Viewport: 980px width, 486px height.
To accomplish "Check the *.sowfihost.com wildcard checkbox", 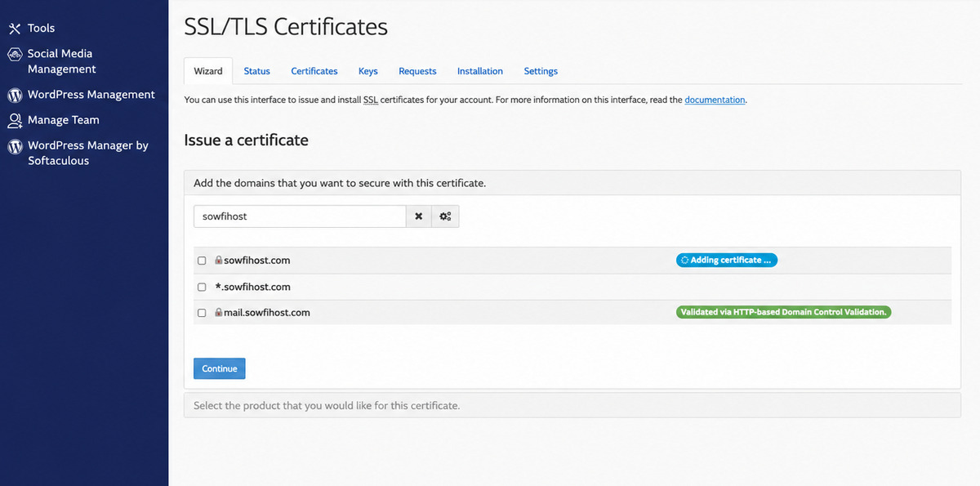I will [x=202, y=287].
